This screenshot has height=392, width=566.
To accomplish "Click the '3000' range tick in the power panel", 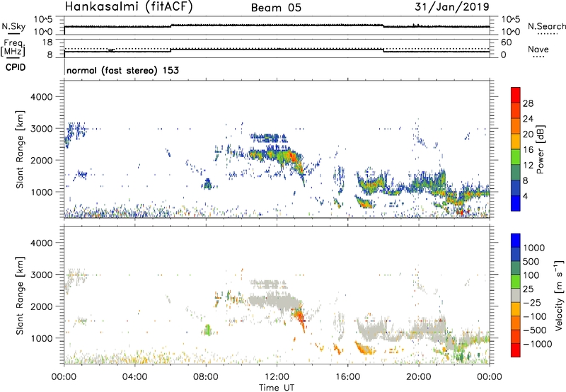I will (42, 129).
